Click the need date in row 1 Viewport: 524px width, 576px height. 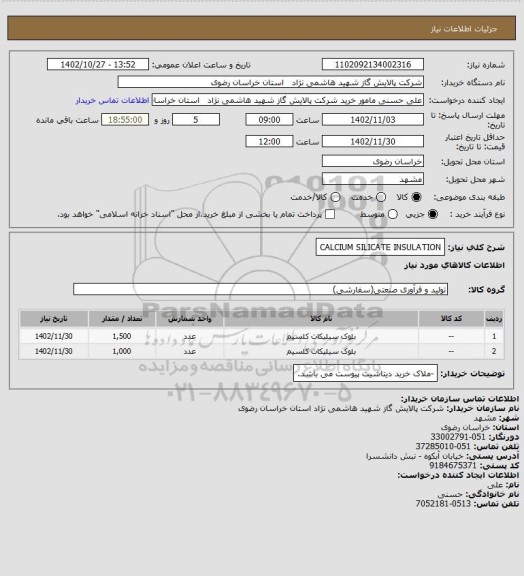pos(54,336)
